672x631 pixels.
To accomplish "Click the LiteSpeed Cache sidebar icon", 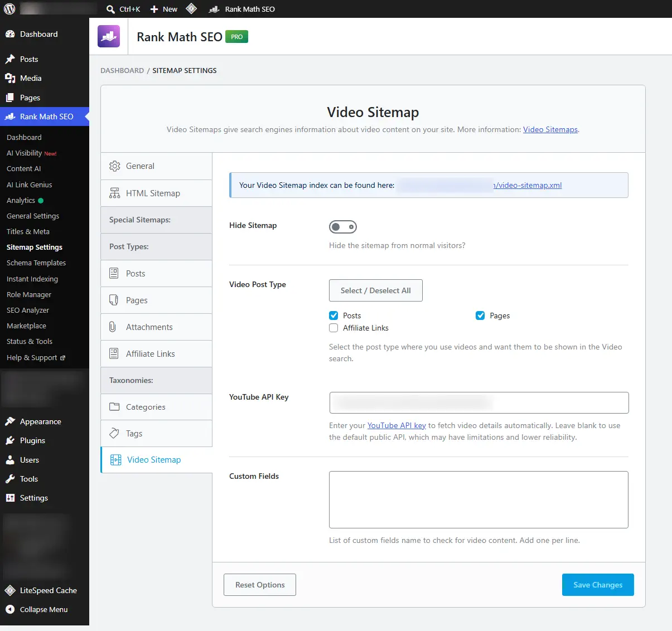I will point(10,590).
